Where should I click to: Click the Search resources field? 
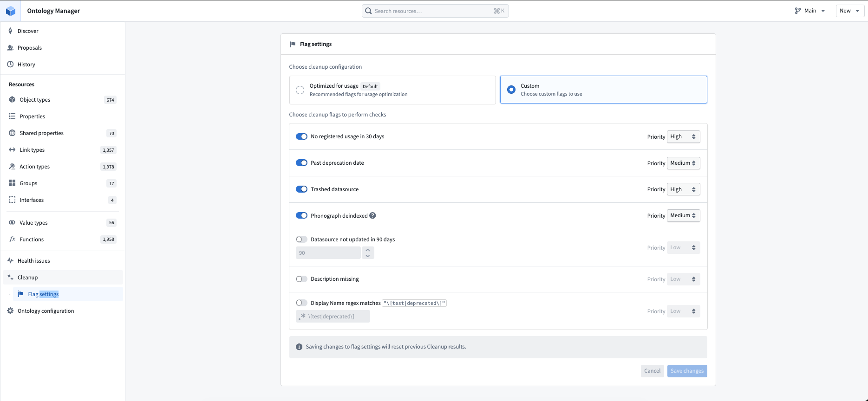click(435, 11)
